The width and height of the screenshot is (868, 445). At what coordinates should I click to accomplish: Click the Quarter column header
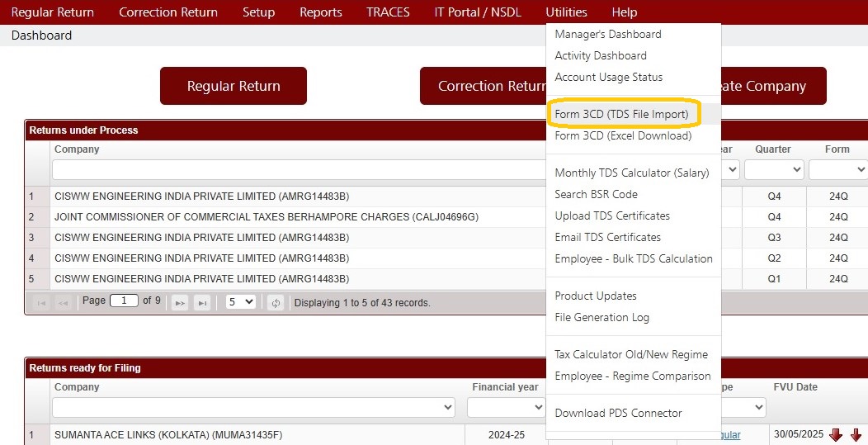click(x=773, y=149)
